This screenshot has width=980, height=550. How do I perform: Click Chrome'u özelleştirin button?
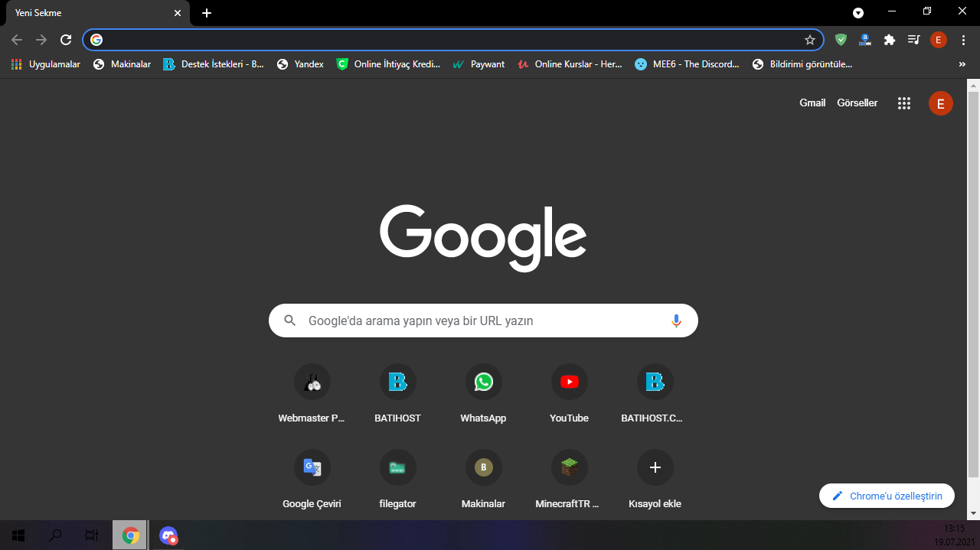(887, 496)
